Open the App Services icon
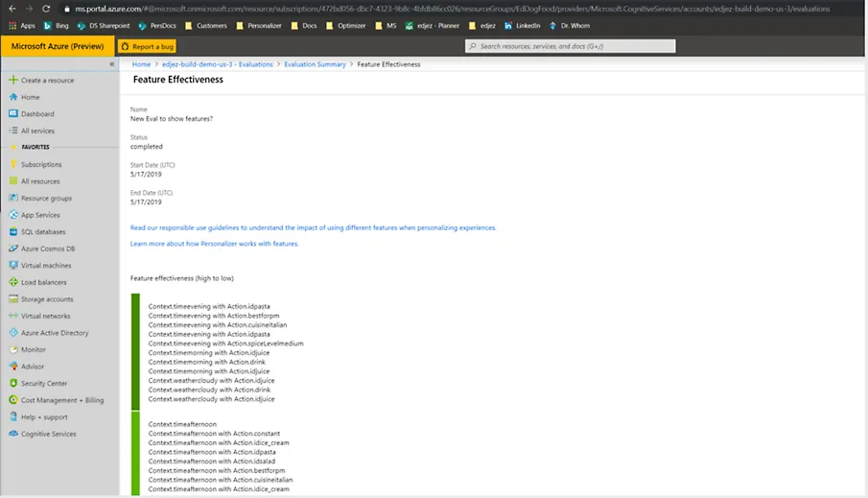 13,214
